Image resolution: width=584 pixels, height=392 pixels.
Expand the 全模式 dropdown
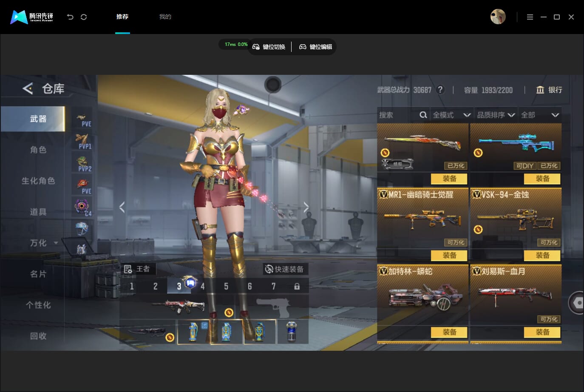pos(451,115)
